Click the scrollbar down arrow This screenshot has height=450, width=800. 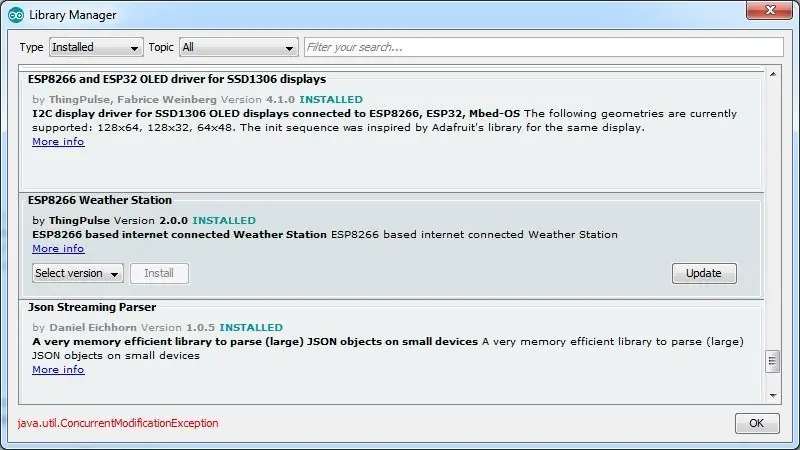tap(773, 395)
